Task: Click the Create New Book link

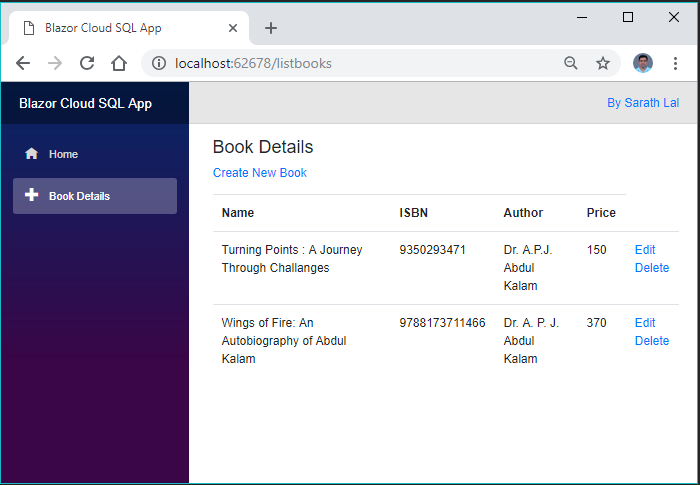Action: 260,173
